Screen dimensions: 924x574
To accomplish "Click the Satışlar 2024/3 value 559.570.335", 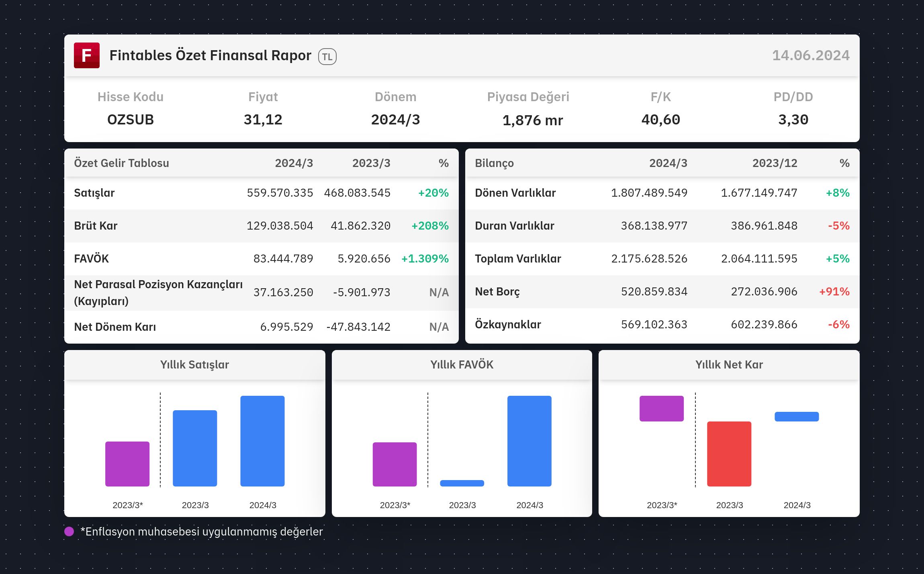I will coord(280,193).
